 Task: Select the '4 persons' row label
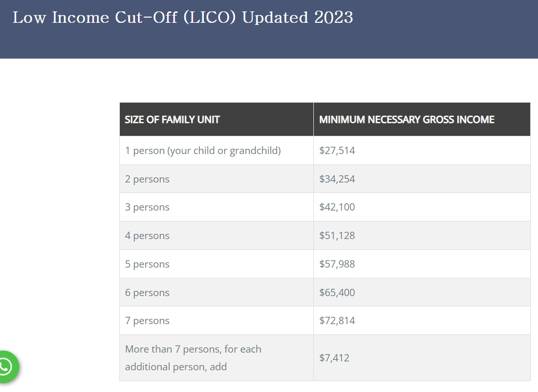(147, 235)
